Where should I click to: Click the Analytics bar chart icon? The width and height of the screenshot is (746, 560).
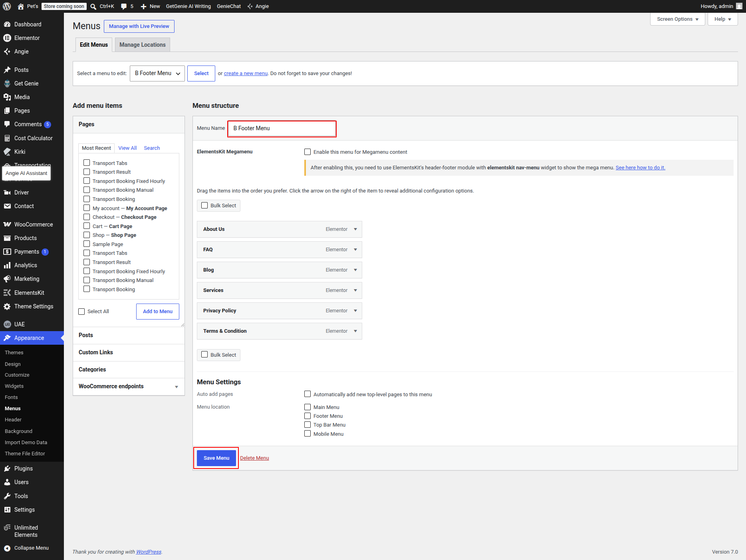pos(7,265)
